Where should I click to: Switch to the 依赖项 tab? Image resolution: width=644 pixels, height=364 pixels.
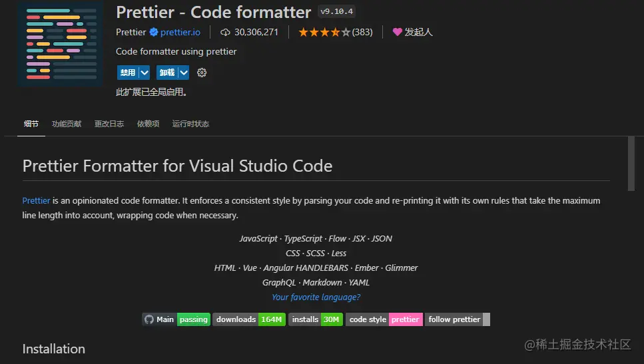pos(149,124)
